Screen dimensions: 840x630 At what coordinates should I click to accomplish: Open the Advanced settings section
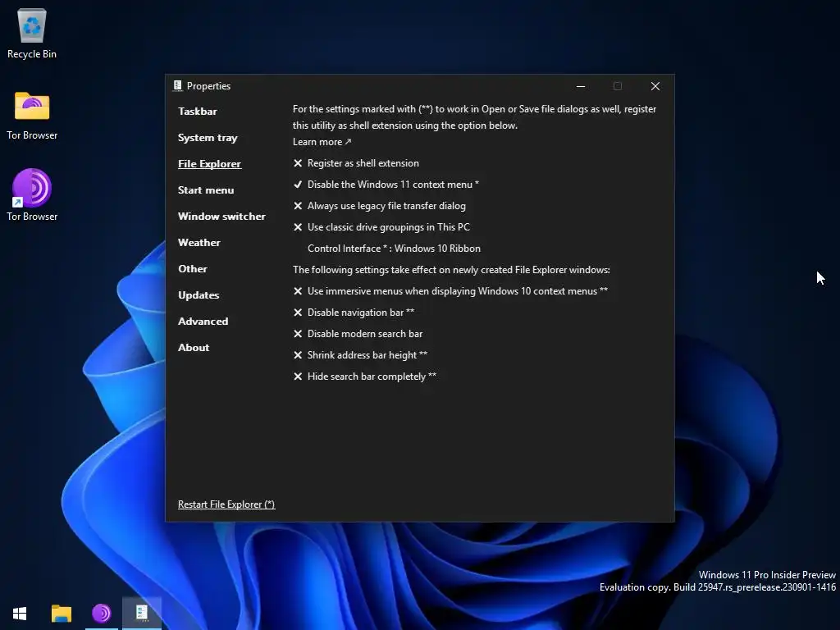click(x=203, y=322)
